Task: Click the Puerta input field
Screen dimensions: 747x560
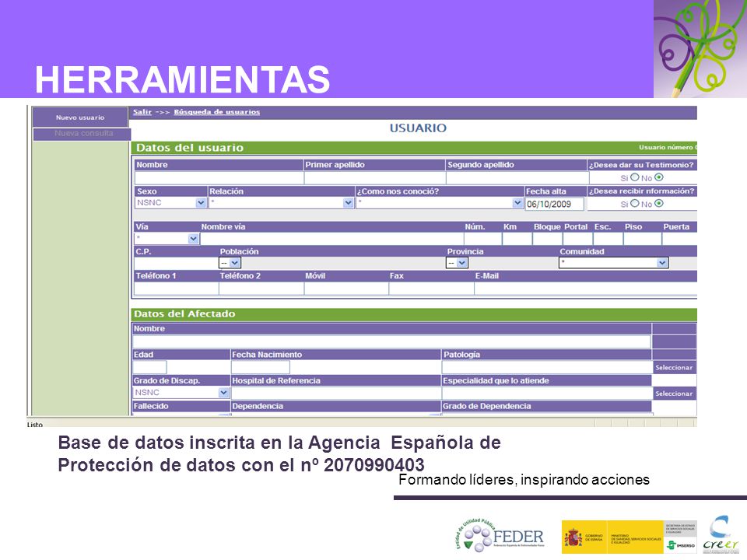Action: (x=680, y=239)
